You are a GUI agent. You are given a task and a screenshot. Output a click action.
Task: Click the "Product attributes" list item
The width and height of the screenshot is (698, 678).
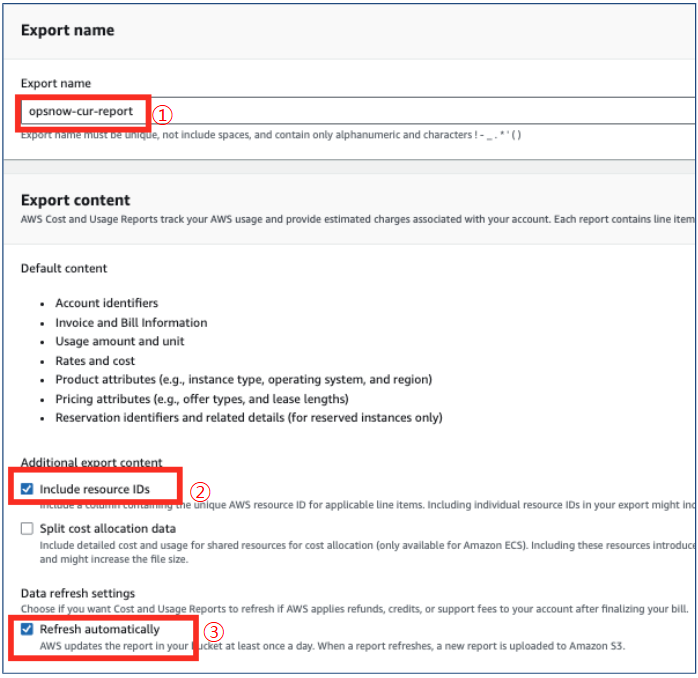tap(243, 379)
